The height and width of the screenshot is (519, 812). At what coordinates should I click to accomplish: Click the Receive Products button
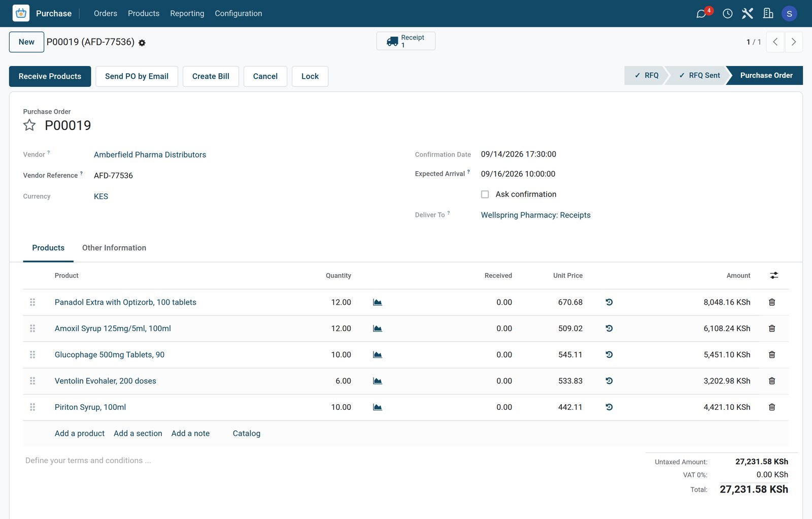click(50, 76)
